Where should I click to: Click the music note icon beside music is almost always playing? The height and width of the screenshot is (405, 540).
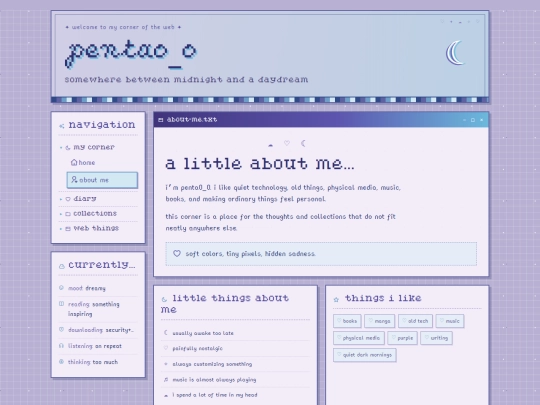166,380
